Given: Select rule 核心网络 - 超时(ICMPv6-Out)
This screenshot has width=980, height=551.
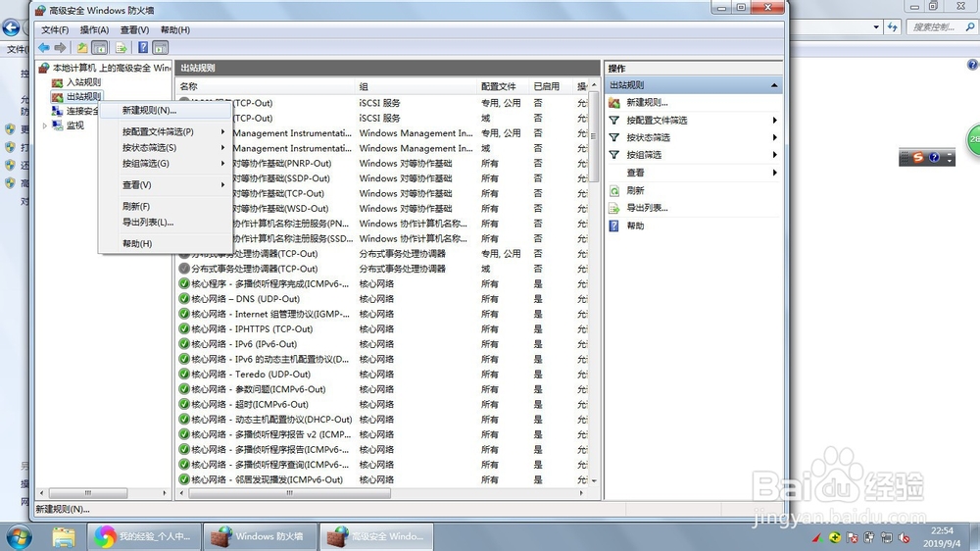Looking at the screenshot, I should 249,405.
